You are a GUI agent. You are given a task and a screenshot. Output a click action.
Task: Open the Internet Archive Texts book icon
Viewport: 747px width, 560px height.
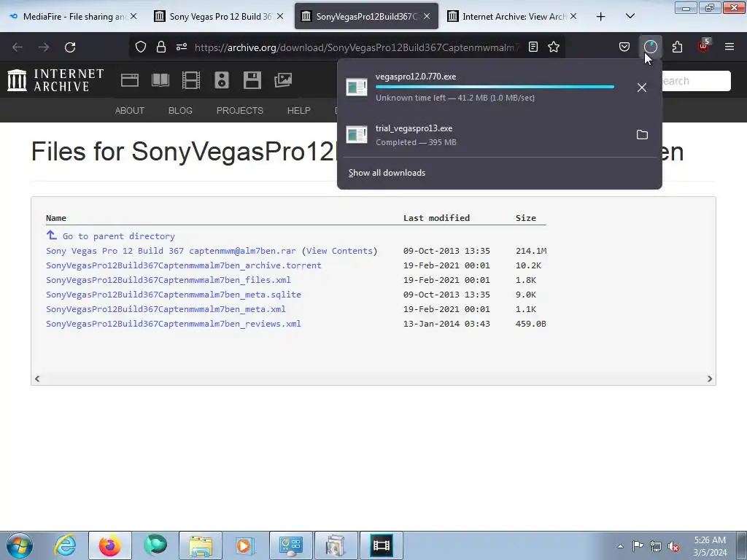(160, 80)
